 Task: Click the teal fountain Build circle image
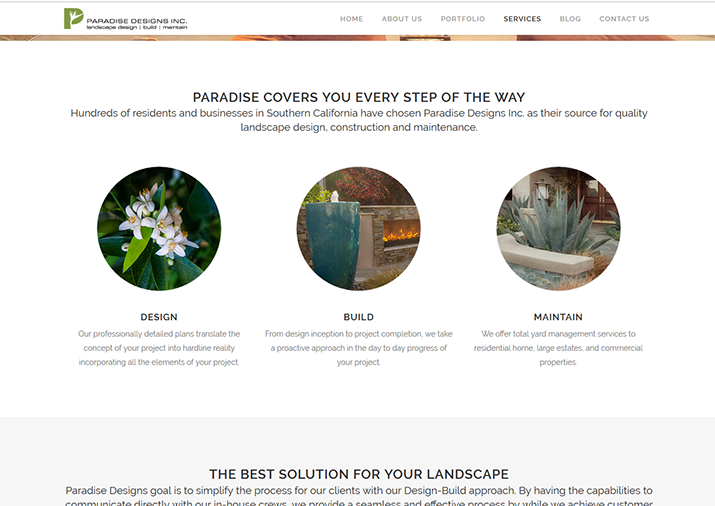click(x=358, y=228)
